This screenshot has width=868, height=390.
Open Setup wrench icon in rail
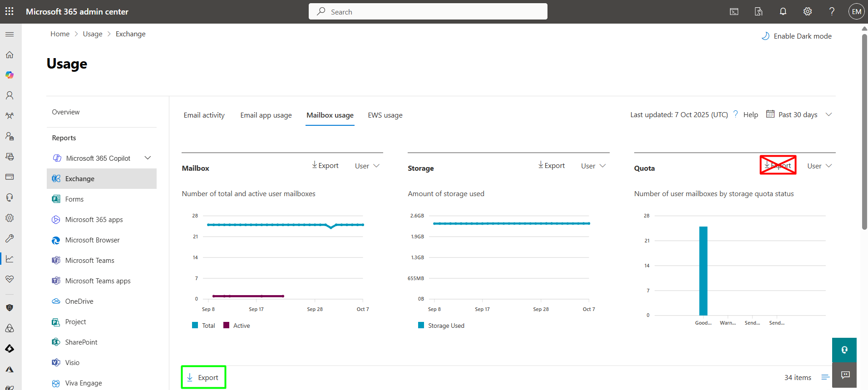pos(10,238)
